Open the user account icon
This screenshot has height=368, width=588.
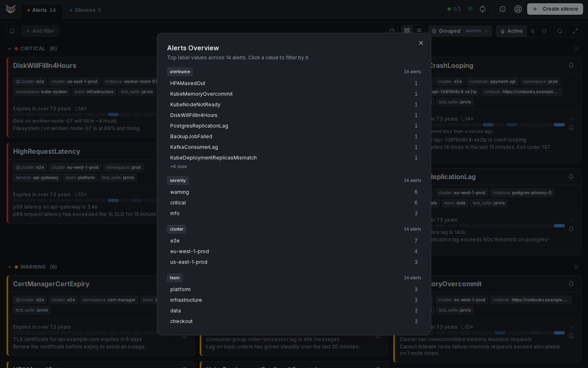(x=518, y=9)
